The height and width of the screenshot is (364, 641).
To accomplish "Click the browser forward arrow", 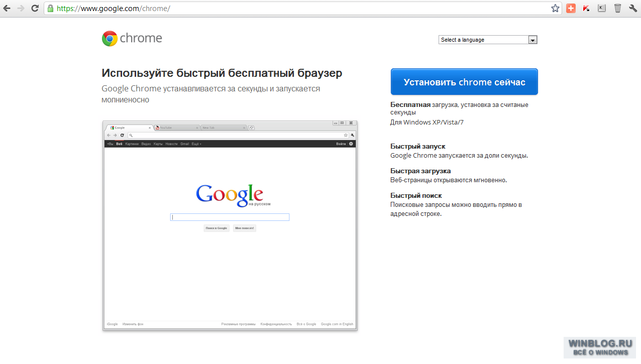I will point(21,8).
